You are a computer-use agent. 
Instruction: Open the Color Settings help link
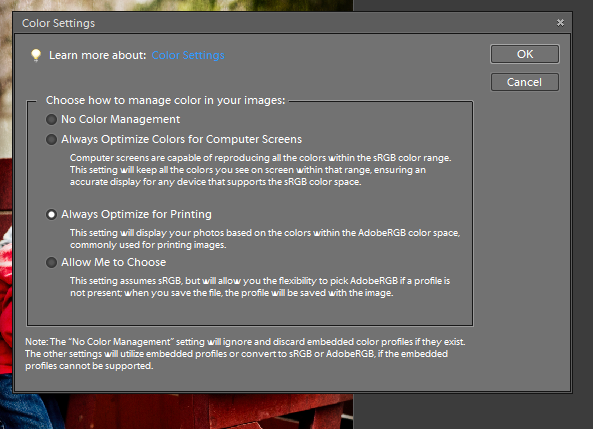188,55
